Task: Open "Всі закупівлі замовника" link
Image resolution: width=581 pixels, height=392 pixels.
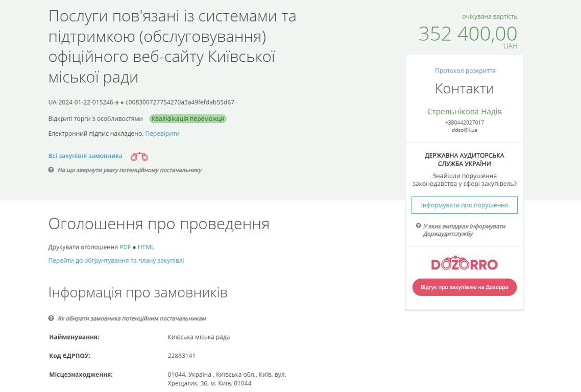Action: click(85, 156)
